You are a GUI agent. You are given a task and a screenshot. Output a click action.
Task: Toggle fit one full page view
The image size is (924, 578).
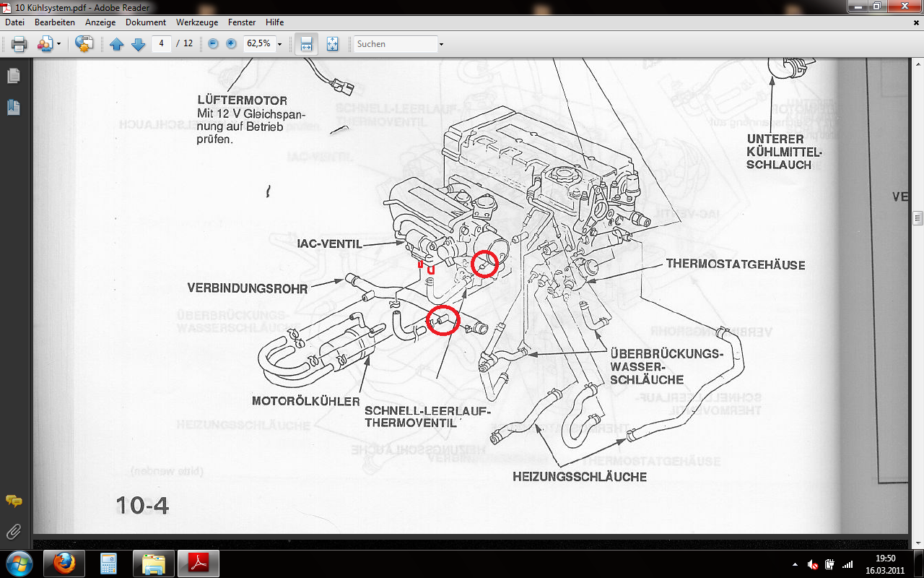click(332, 44)
